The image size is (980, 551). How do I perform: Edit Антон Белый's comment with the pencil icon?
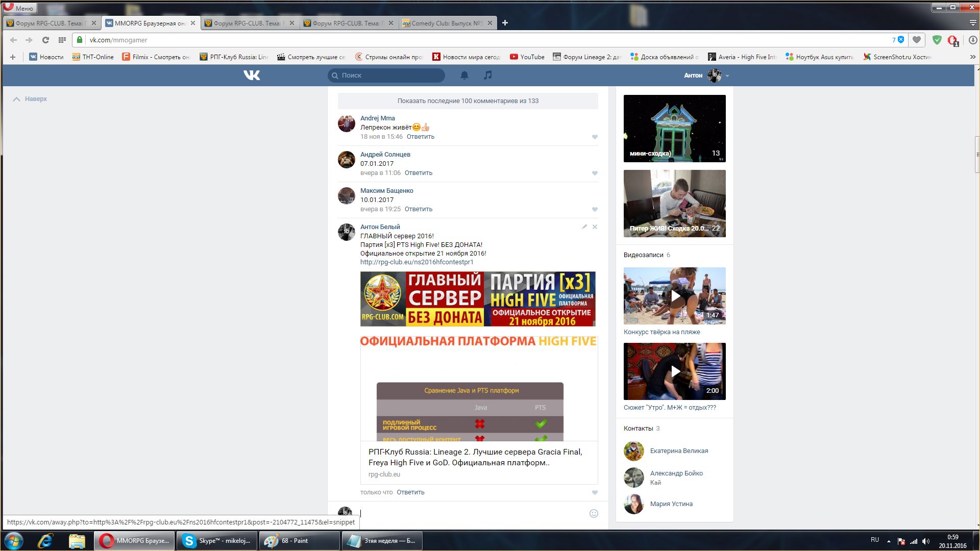(x=584, y=227)
